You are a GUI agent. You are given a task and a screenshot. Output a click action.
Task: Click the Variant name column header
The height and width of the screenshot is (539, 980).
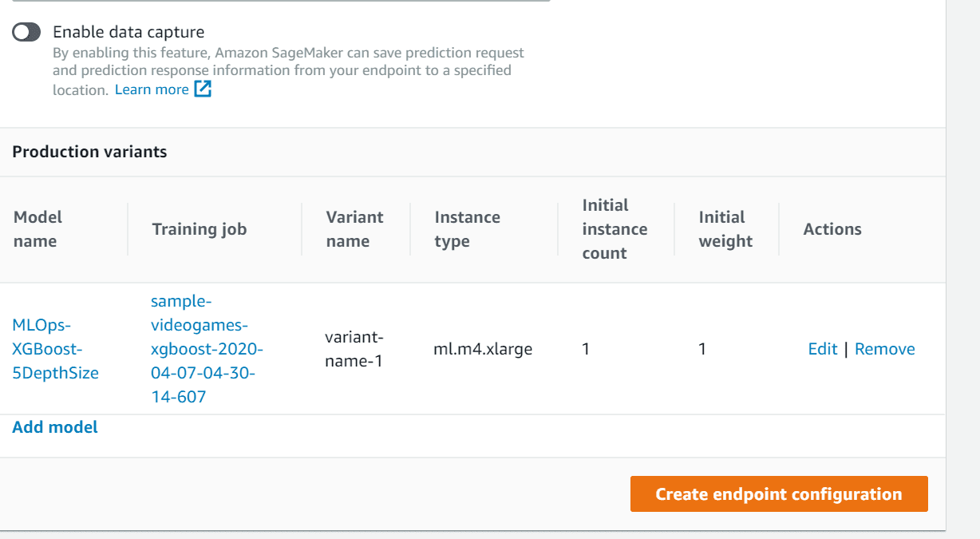pos(354,228)
